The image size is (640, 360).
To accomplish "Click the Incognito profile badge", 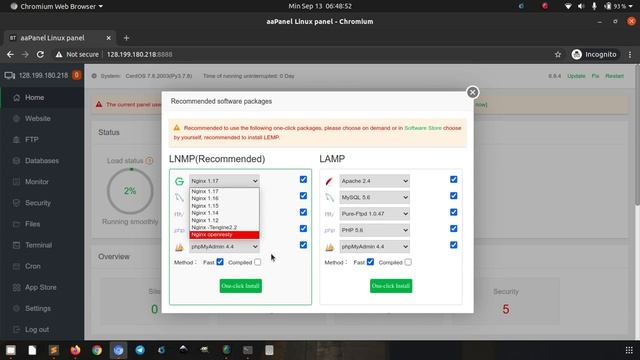I will coord(594,54).
